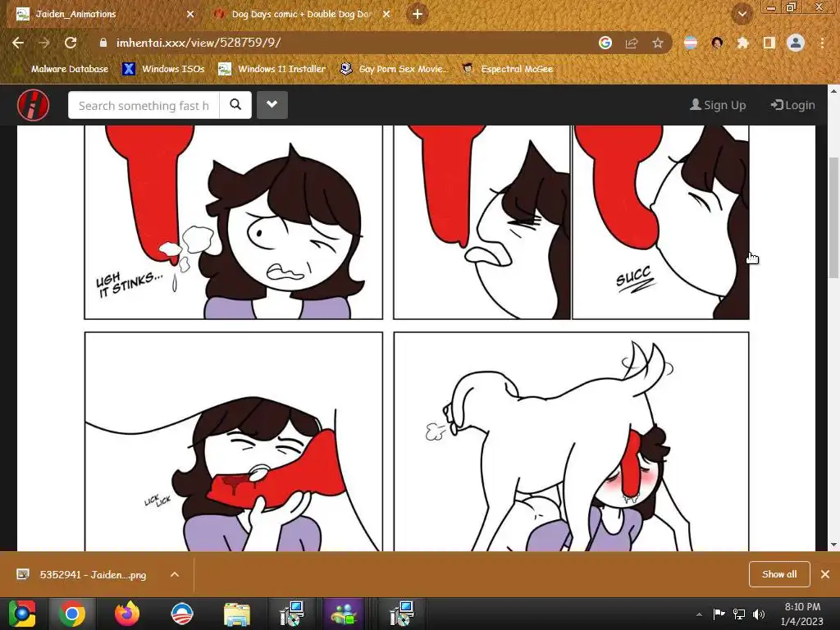Open the network tray icon
The height and width of the screenshot is (630, 840).
[739, 614]
